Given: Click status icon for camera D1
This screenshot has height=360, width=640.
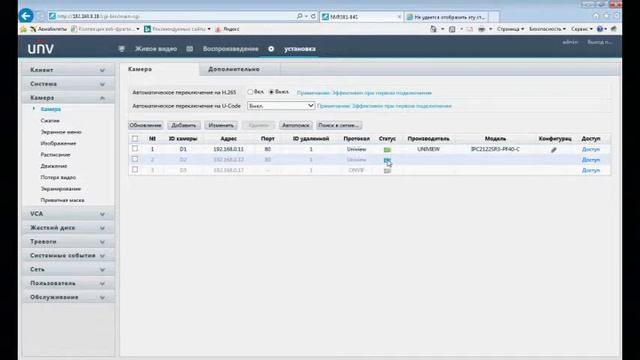Looking at the screenshot, I should (387, 150).
